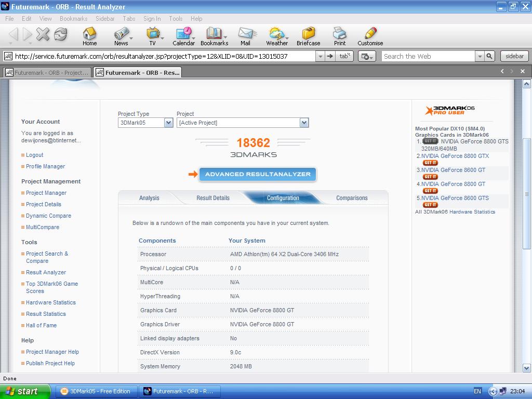532x399 pixels.
Task: Click the Logout link
Action: tap(35, 155)
